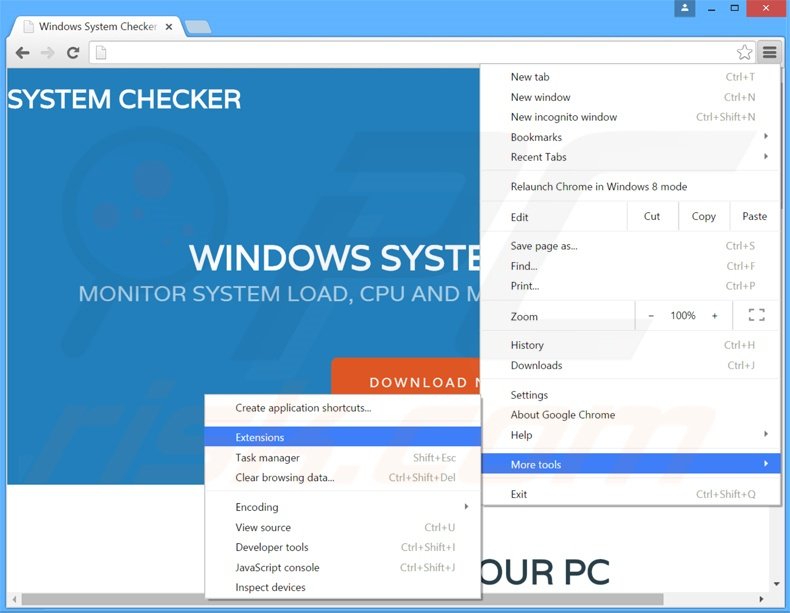Click the browser forward arrow
Viewport: 790px width, 613px height.
[47, 52]
